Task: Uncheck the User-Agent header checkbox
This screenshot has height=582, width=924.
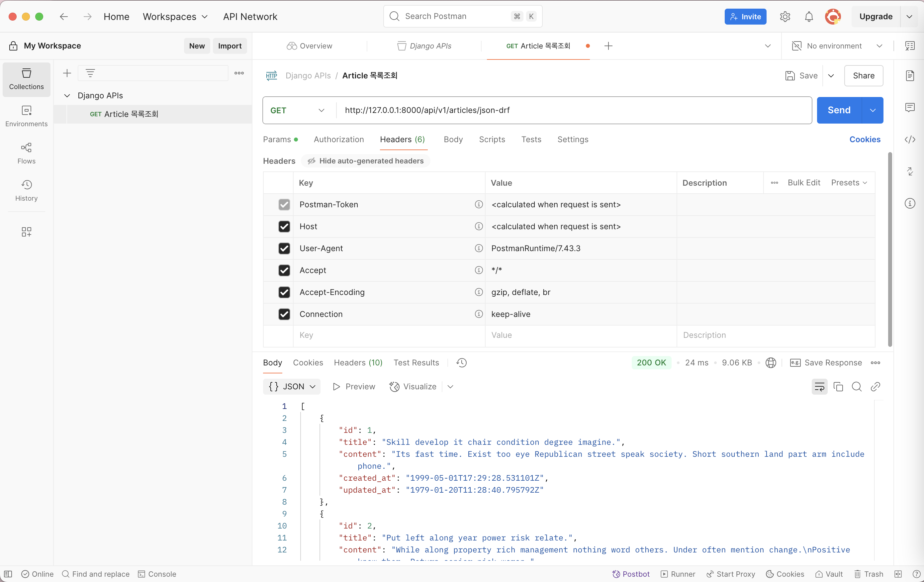Action: coord(284,248)
